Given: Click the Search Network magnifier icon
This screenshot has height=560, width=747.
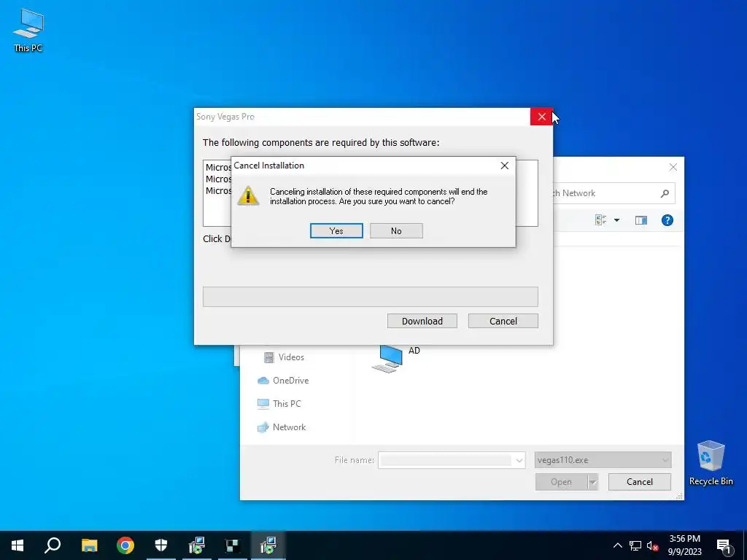Looking at the screenshot, I should tap(665, 193).
